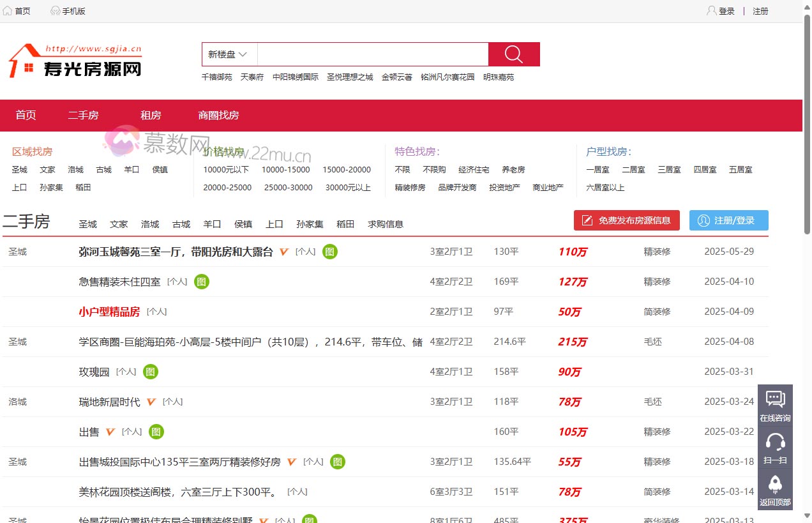Click the orange V badge on 弥河玉城馨苑 listing

click(283, 252)
